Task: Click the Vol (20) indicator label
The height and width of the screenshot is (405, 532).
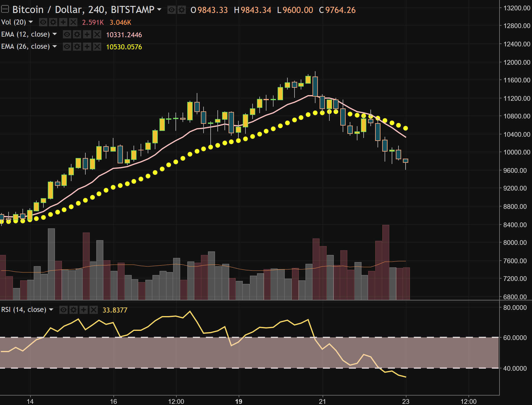Action: coord(14,22)
